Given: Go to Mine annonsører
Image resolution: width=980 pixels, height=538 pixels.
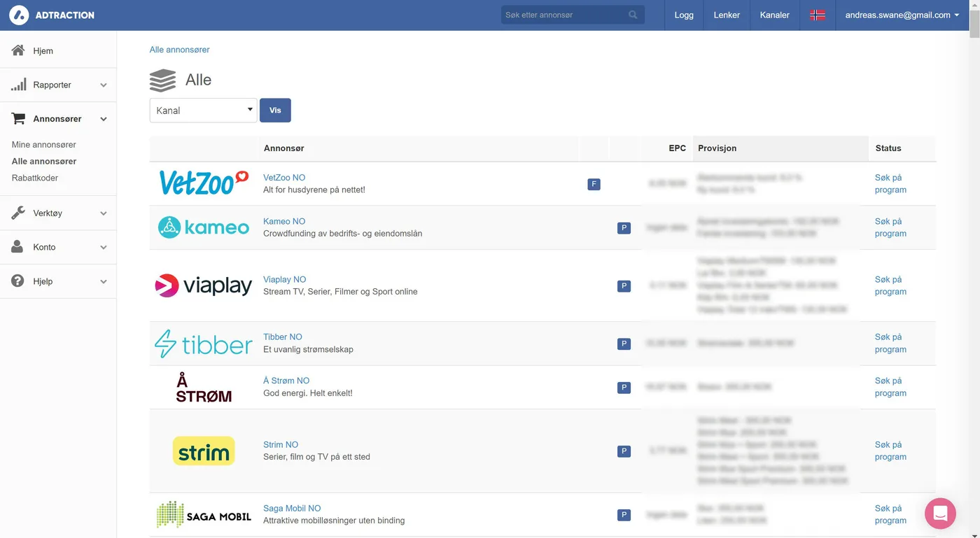Looking at the screenshot, I should pyautogui.click(x=44, y=145).
